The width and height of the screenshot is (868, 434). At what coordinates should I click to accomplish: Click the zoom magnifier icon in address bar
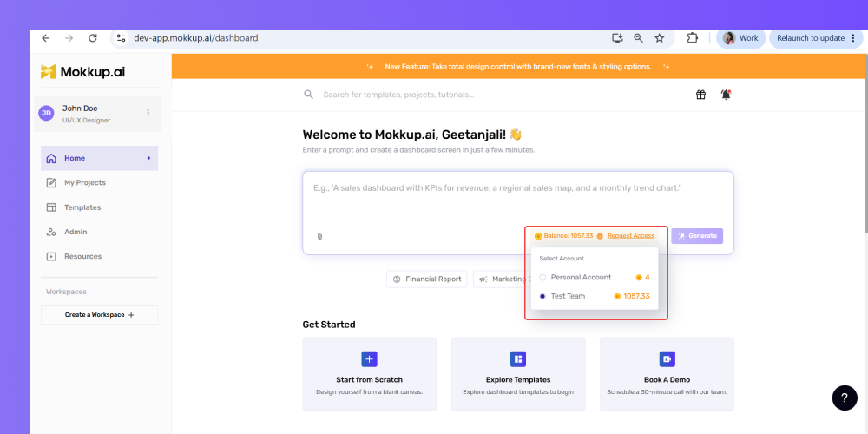[638, 38]
